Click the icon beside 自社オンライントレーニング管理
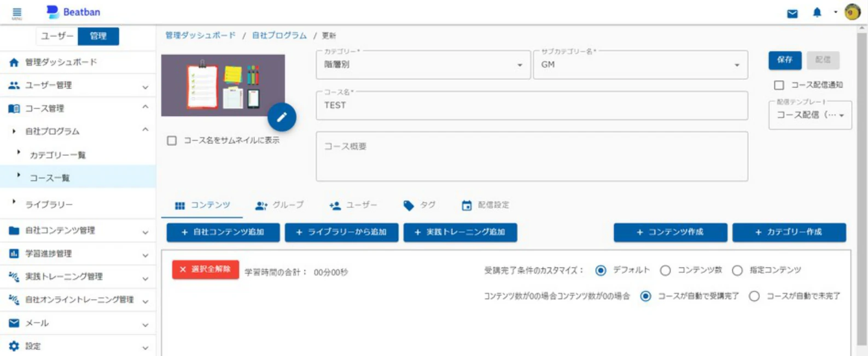 coord(14,299)
